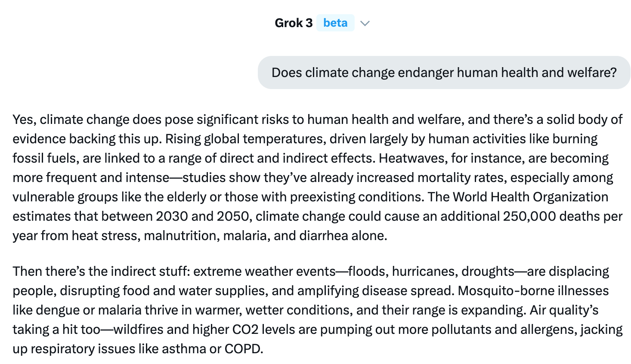This screenshot has height=364, width=631.
Task: Open the Grok 3 model dropdown chevron
Action: pos(365,23)
